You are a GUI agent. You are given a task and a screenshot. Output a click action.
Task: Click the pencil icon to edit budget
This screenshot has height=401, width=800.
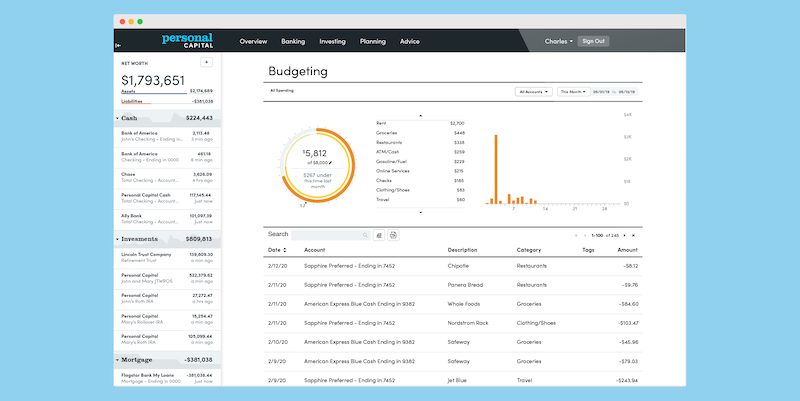pos(329,160)
